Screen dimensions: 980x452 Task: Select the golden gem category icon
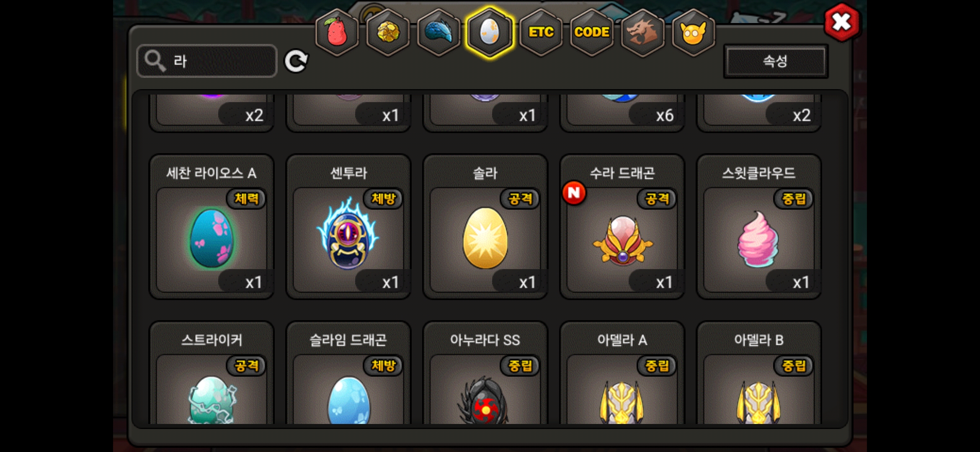click(388, 33)
